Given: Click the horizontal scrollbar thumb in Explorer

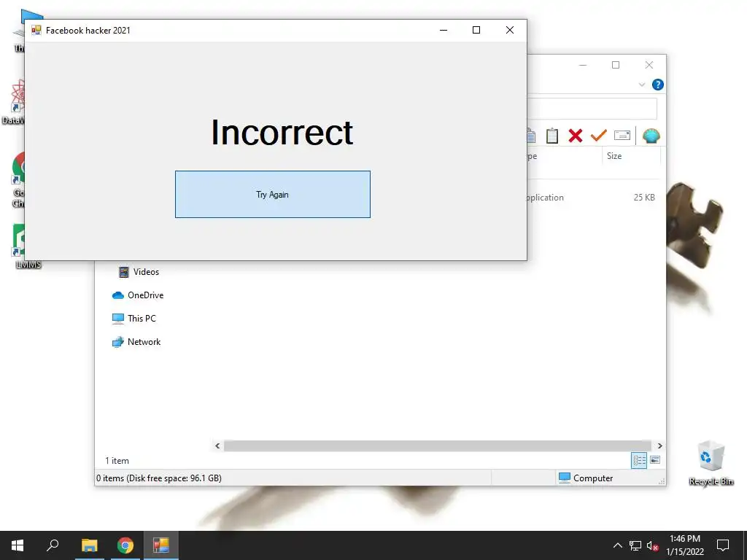Looking at the screenshot, I should pos(438,446).
